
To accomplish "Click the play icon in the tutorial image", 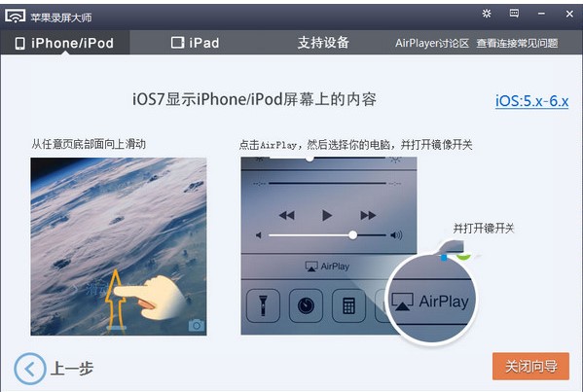I will (327, 215).
